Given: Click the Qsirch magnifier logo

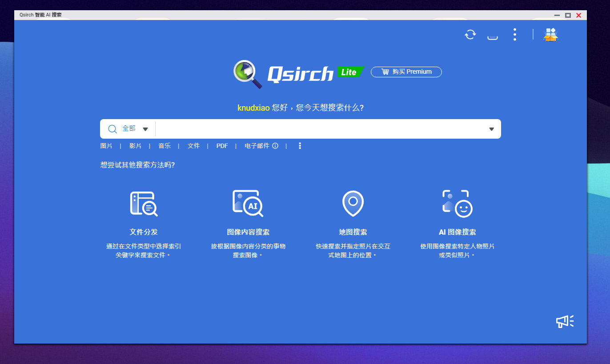Looking at the screenshot, I should click(248, 74).
